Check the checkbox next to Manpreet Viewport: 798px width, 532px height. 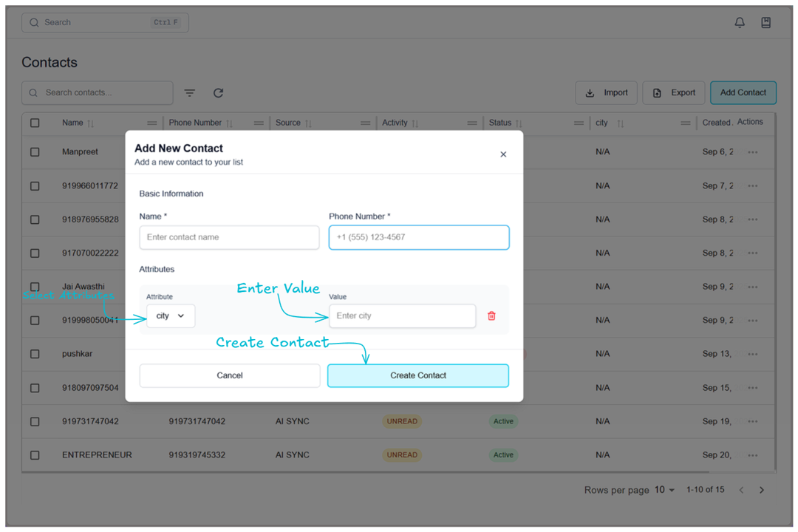click(x=35, y=151)
